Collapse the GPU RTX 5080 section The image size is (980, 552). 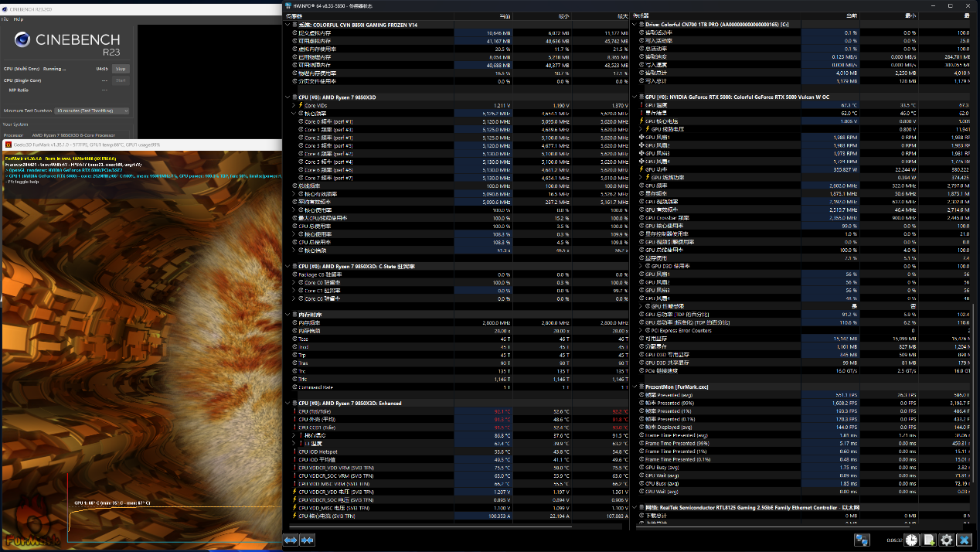[636, 97]
